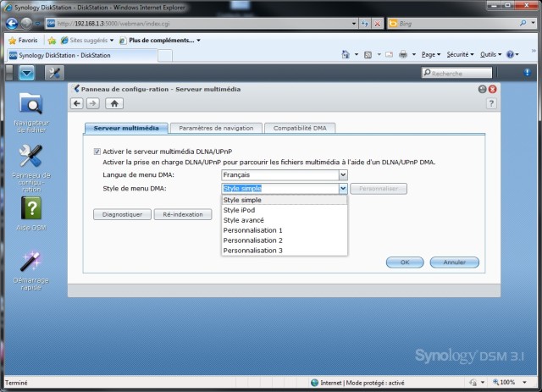This screenshot has width=542, height=392.
Task: Click the DSM tools taskbar icon
Action: tap(54, 73)
